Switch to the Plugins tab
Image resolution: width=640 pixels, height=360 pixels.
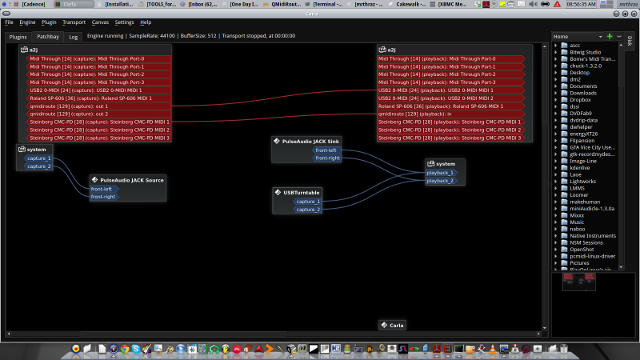pyautogui.click(x=18, y=37)
